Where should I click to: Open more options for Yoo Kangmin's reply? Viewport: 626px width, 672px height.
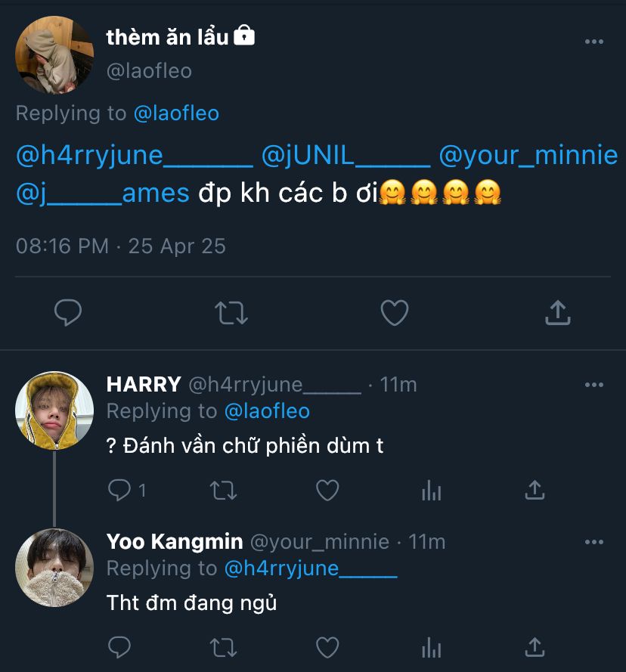tap(594, 542)
